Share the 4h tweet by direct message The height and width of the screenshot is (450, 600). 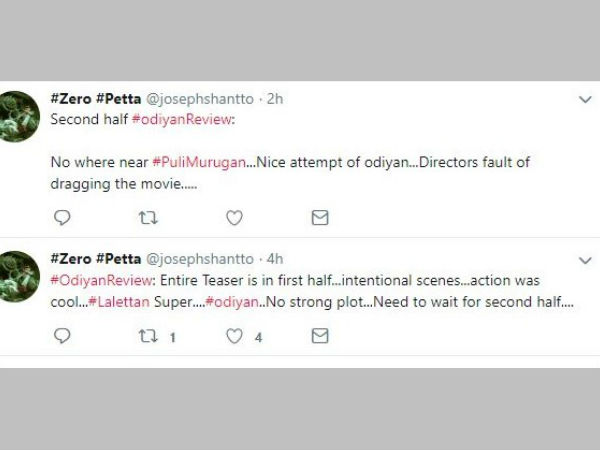pos(320,337)
